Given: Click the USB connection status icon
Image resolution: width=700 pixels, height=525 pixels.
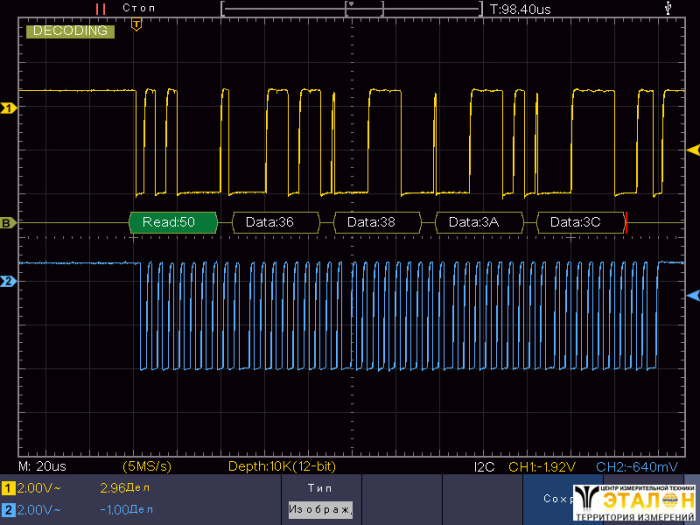Looking at the screenshot, I should 668,8.
